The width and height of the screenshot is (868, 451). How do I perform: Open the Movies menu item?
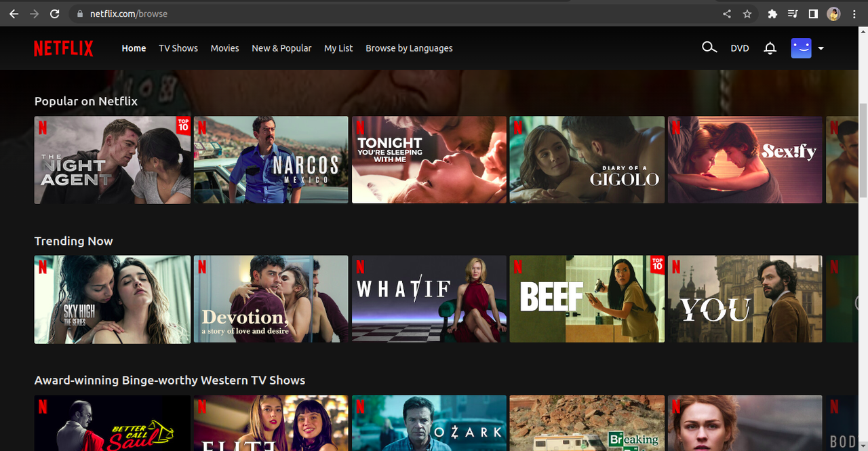(x=224, y=48)
